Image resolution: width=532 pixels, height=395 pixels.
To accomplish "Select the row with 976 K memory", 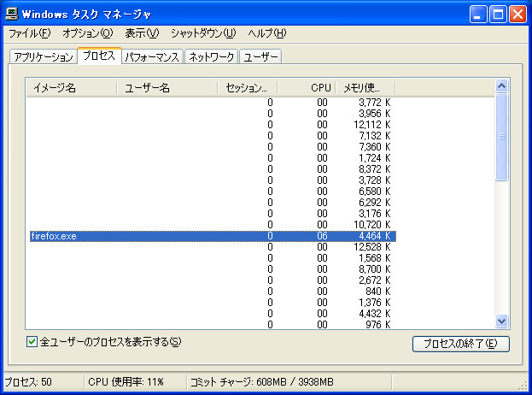I will coord(213,324).
